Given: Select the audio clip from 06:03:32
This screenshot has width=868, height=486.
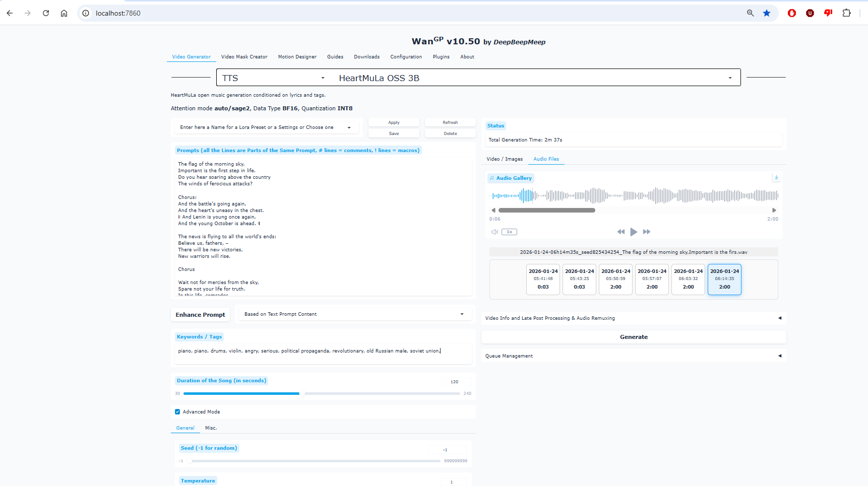Looking at the screenshot, I should (688, 279).
